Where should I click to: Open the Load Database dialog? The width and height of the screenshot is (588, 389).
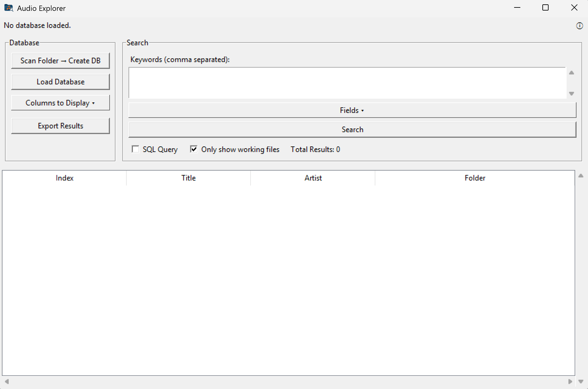pyautogui.click(x=61, y=82)
